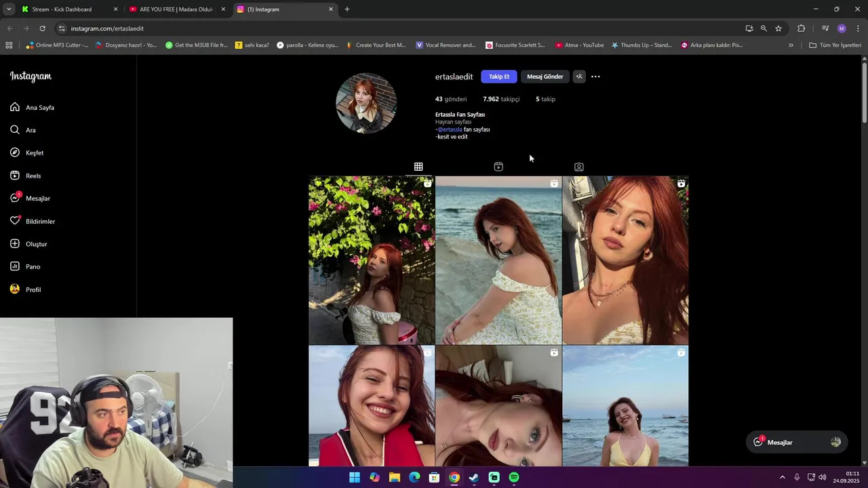
Task: Open Keşfet explore page
Action: pyautogui.click(x=26, y=152)
